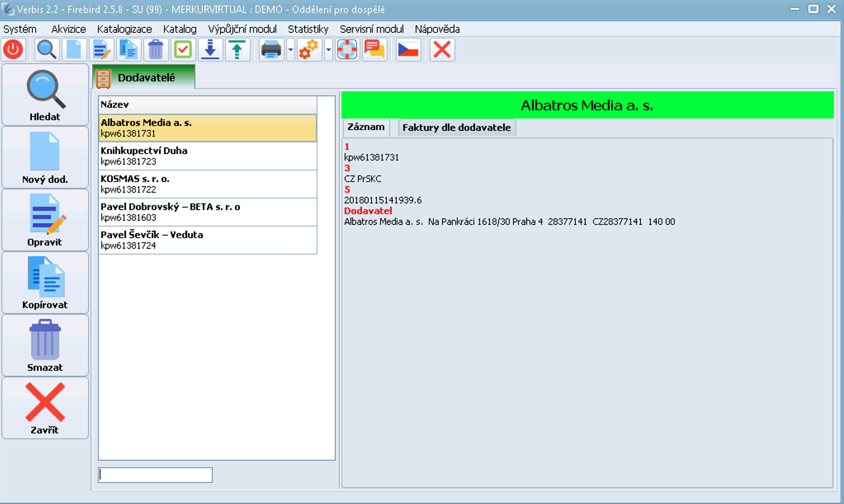This screenshot has width=844, height=504.
Task: Click the Nový dod. button
Action: (45, 158)
